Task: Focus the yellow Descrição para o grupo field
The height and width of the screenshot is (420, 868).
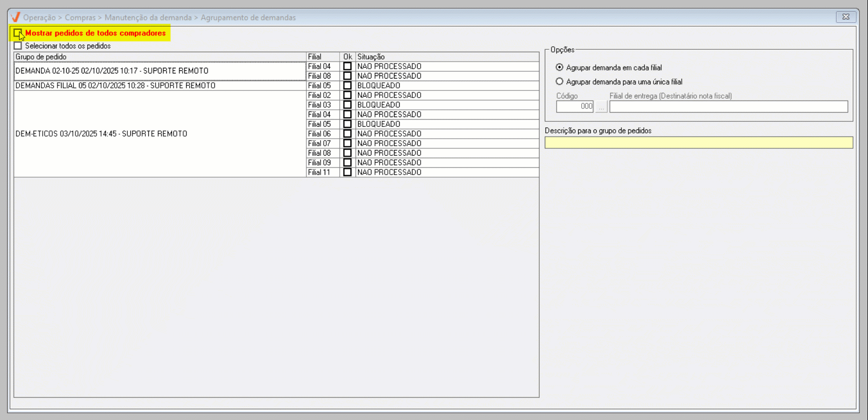Action: click(698, 143)
